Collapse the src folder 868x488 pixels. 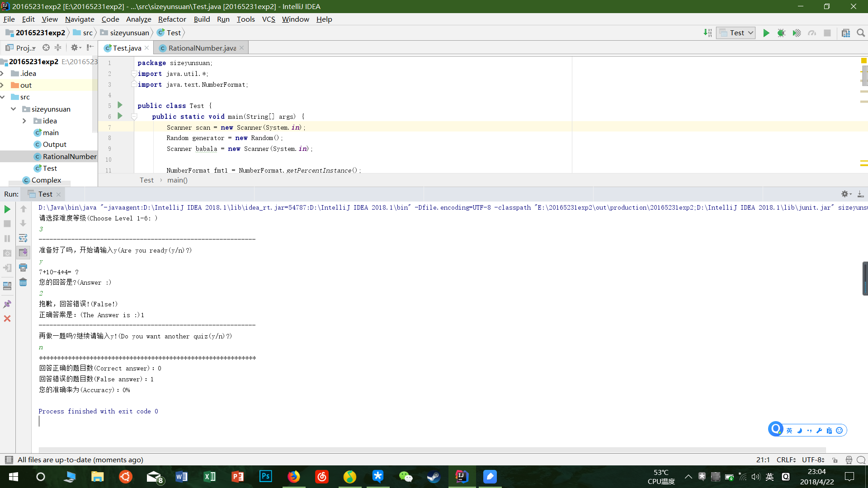(3, 97)
